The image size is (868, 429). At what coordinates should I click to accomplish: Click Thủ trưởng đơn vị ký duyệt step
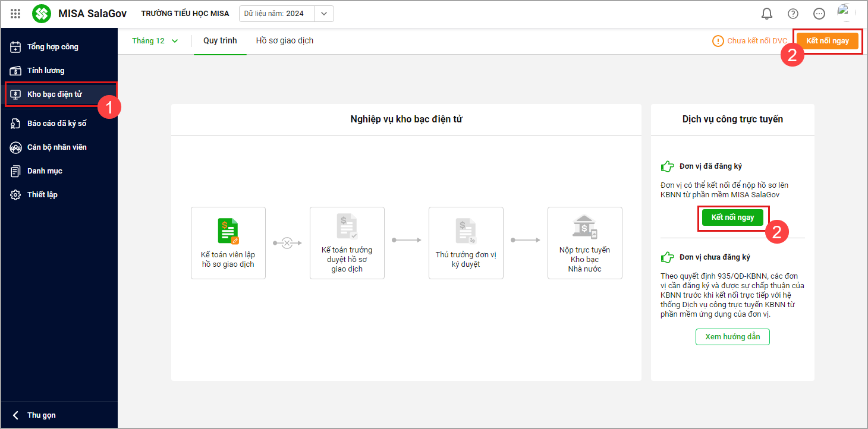click(x=466, y=243)
